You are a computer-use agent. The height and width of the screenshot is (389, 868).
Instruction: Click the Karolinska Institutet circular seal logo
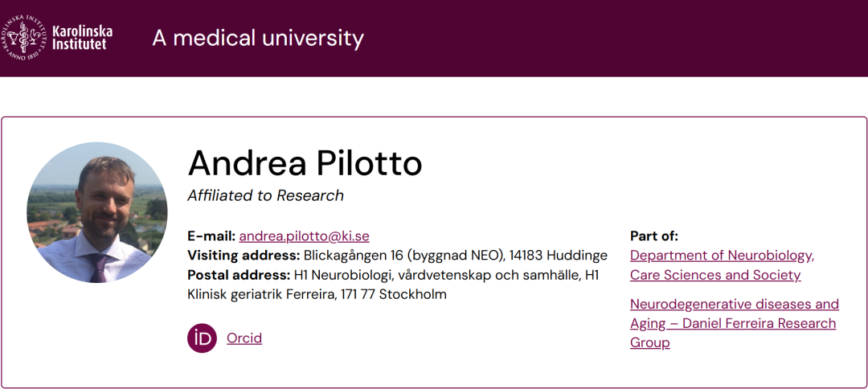click(x=23, y=38)
